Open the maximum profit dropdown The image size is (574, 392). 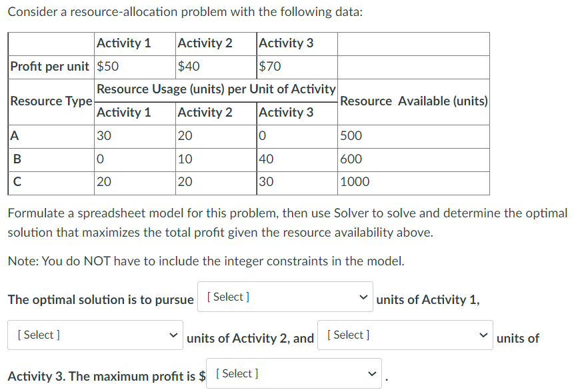[x=295, y=373]
